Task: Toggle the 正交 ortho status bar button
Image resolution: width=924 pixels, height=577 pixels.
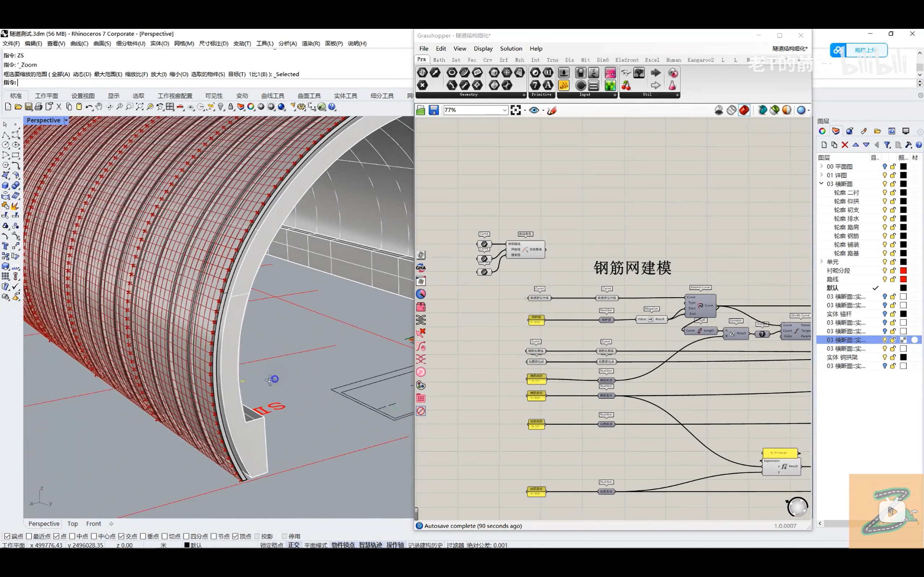Action: (x=293, y=545)
